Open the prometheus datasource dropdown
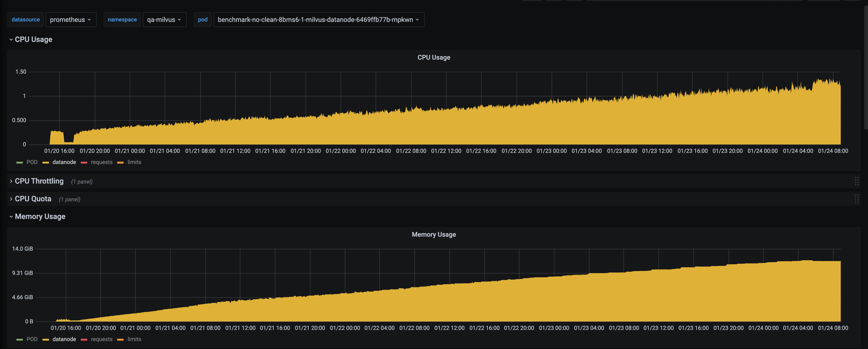Screen dimensions: 868x349 (71, 20)
